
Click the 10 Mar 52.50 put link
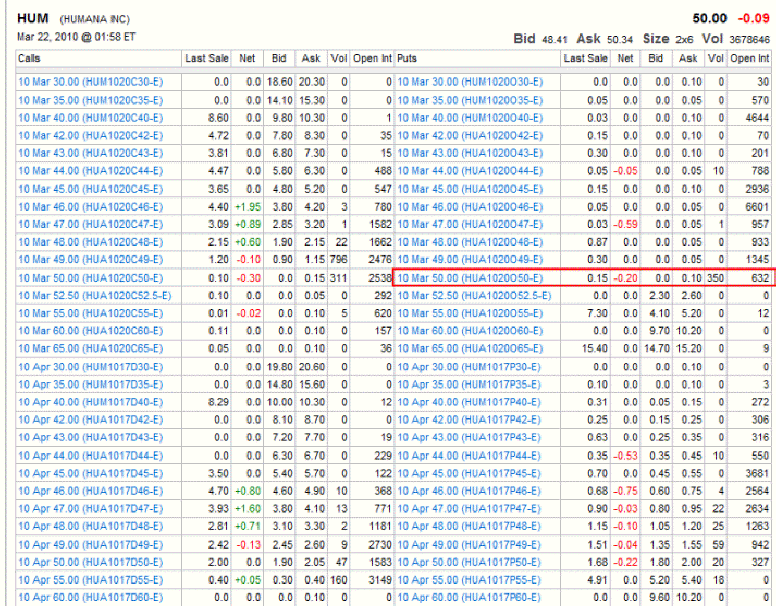coord(474,296)
